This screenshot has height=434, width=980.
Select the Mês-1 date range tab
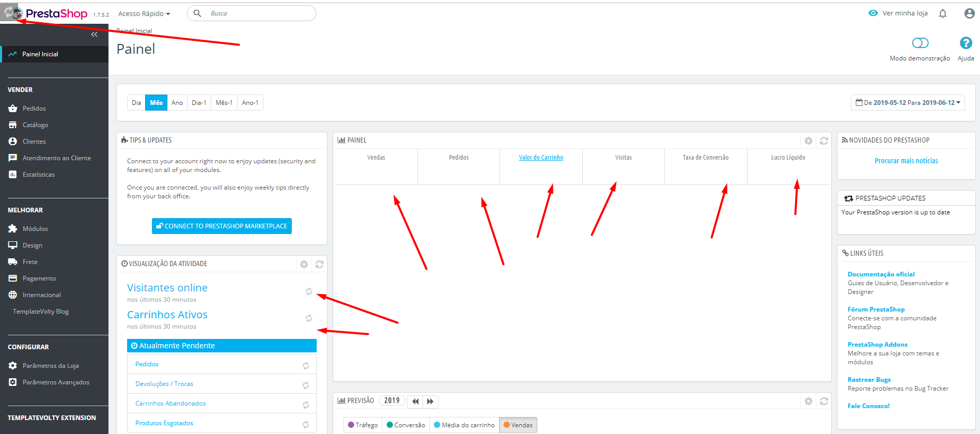pyautogui.click(x=224, y=103)
